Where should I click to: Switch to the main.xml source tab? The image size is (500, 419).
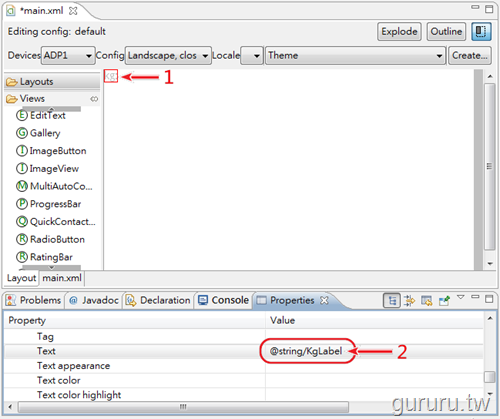(62, 278)
